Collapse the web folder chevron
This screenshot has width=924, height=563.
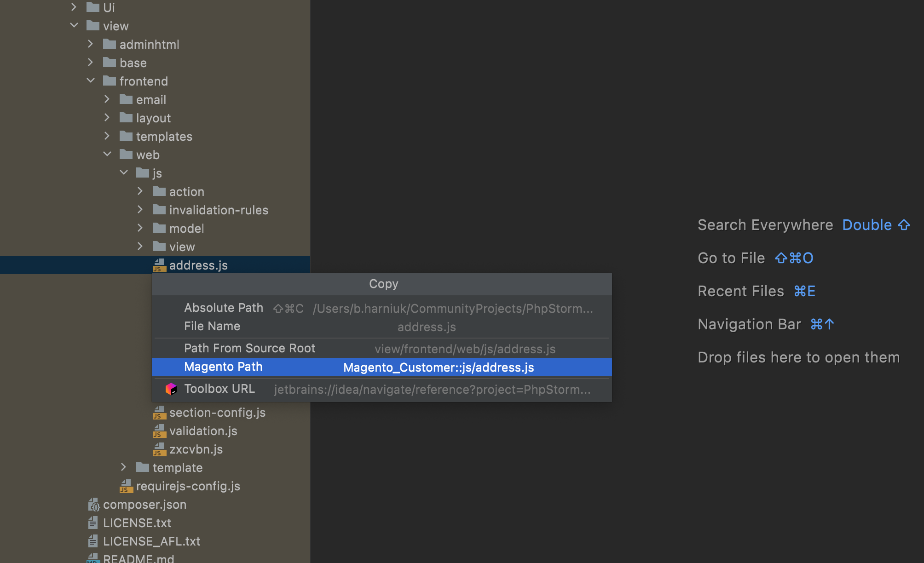107,155
